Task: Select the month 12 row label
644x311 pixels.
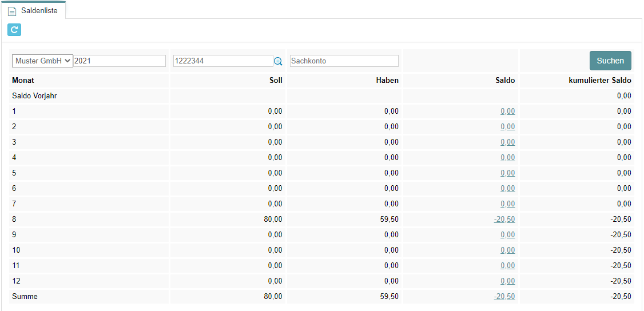Action: point(16,281)
